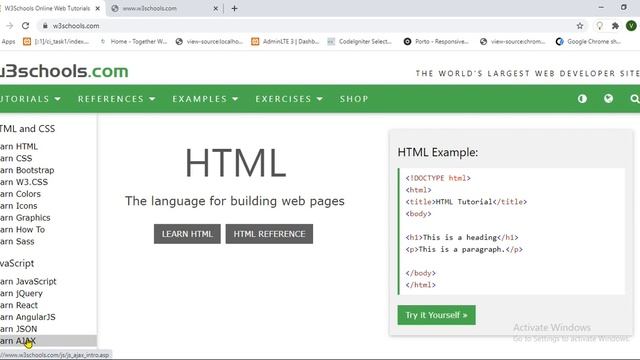Click the browser reload icon
Image resolution: width=640 pixels, height=360 pixels.
point(25,26)
